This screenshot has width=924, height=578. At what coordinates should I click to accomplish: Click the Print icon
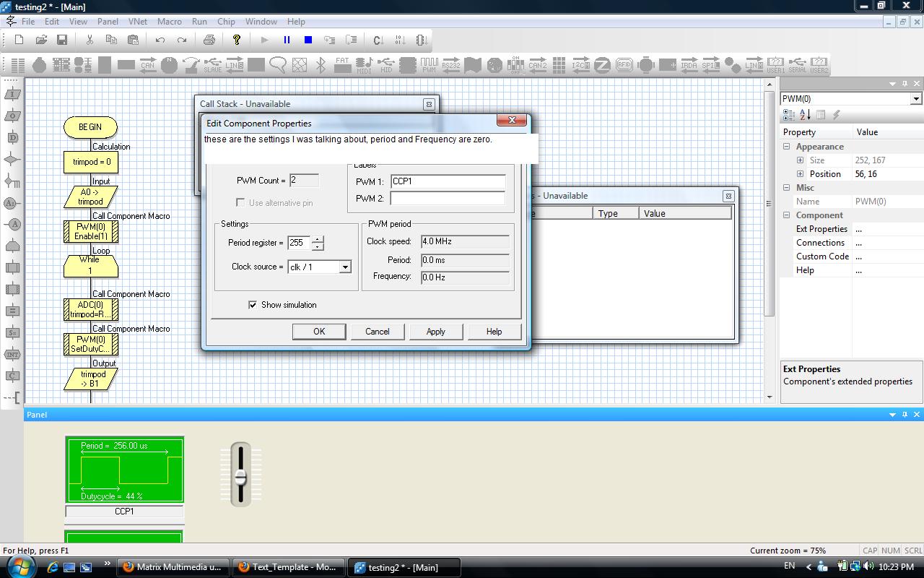(209, 40)
